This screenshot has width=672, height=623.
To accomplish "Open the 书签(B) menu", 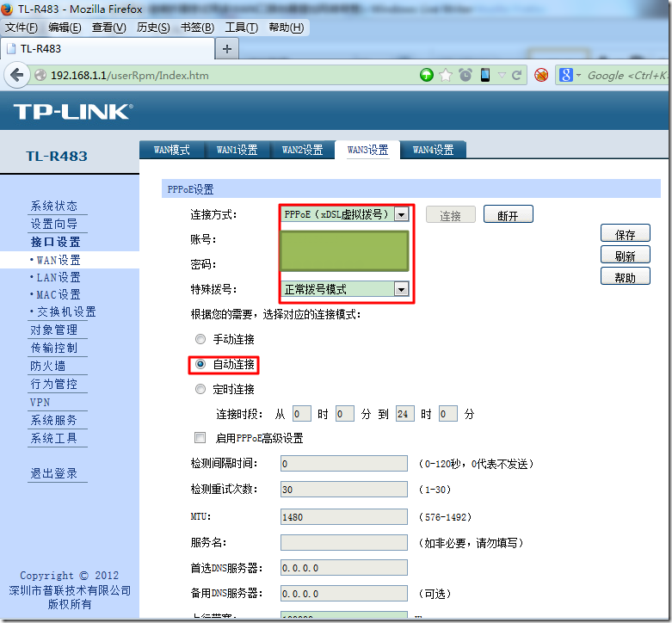I will [197, 28].
